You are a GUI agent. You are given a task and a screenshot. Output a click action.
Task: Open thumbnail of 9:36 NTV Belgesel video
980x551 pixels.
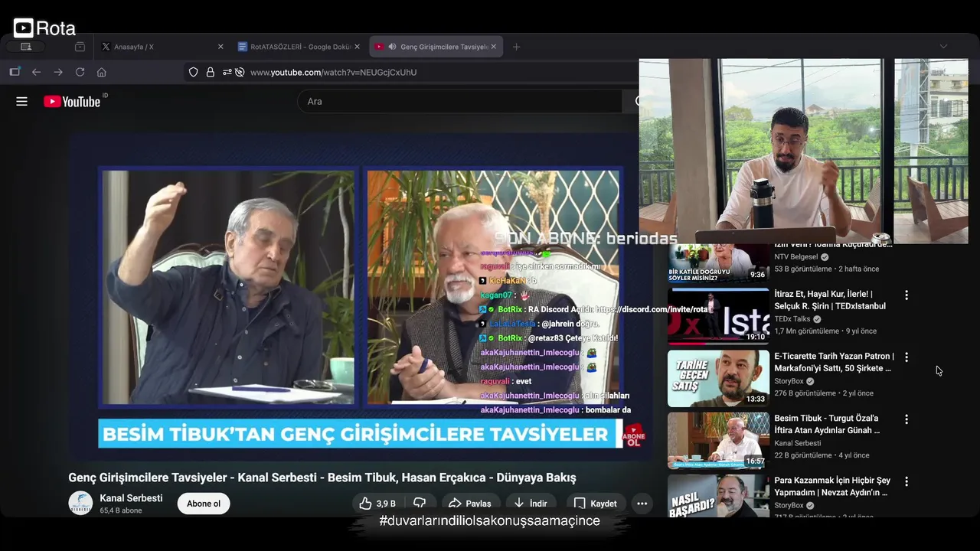(x=718, y=262)
